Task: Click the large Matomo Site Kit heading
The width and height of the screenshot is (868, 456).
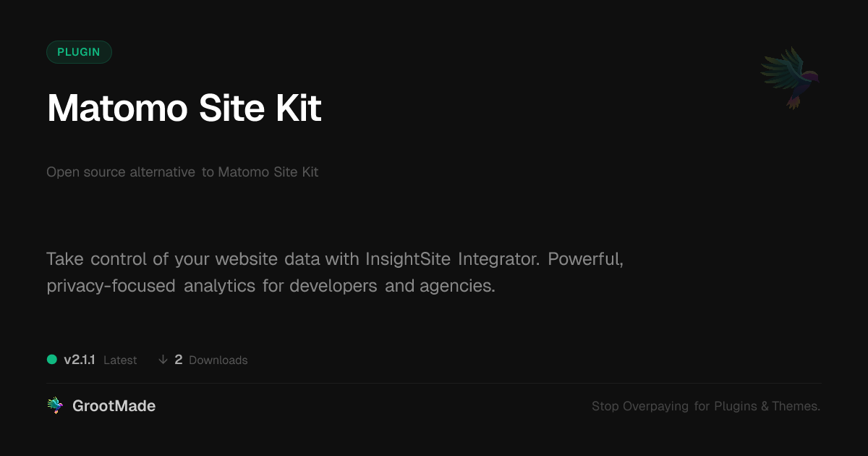Action: click(x=184, y=109)
